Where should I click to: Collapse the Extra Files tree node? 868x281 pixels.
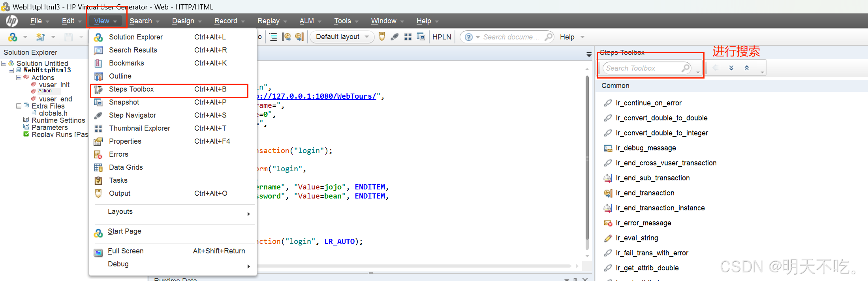pos(19,106)
